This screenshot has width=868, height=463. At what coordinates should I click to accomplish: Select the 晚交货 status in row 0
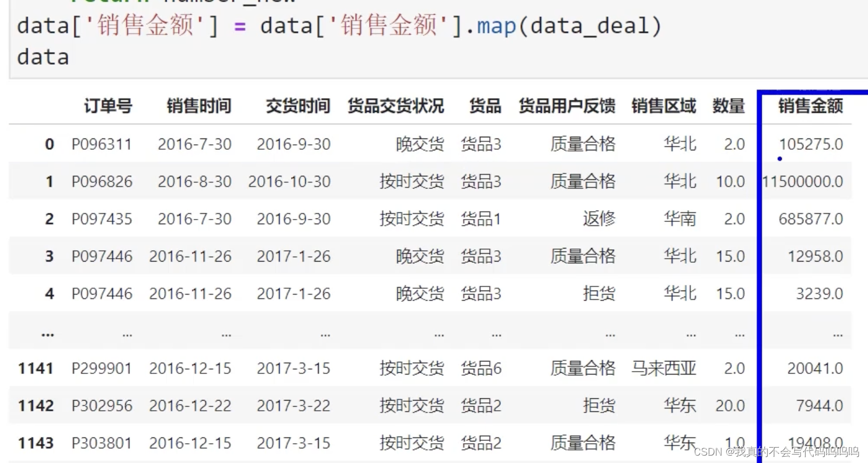420,144
